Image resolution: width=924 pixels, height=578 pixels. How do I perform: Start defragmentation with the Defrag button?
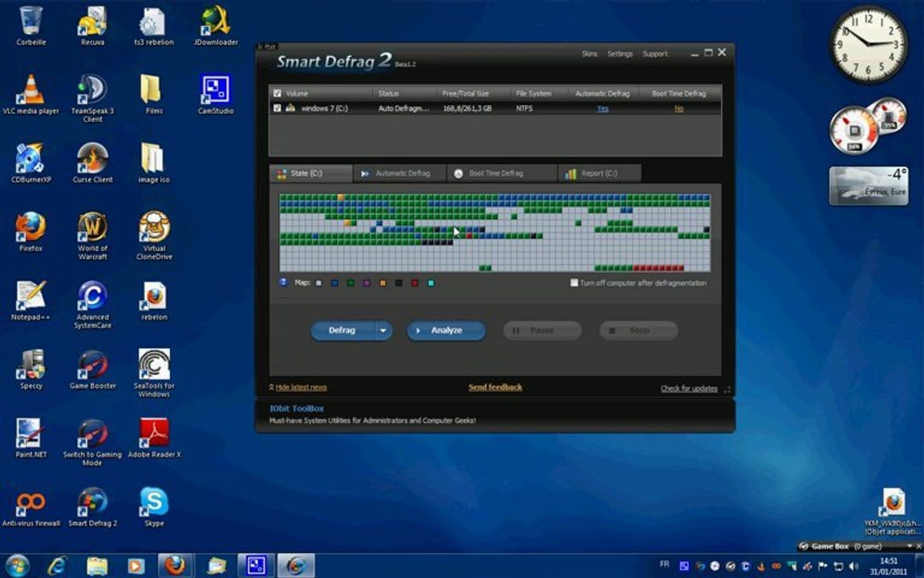tap(343, 330)
